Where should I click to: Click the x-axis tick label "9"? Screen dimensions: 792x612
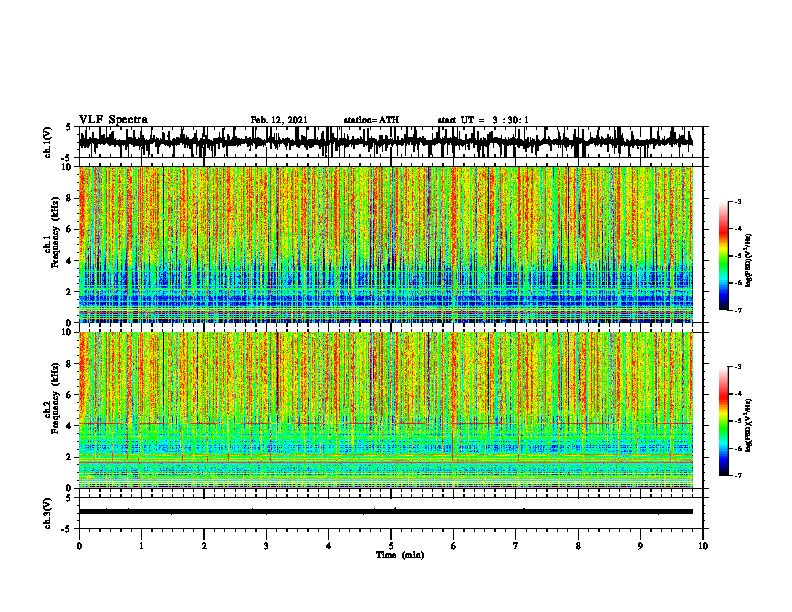(640, 546)
